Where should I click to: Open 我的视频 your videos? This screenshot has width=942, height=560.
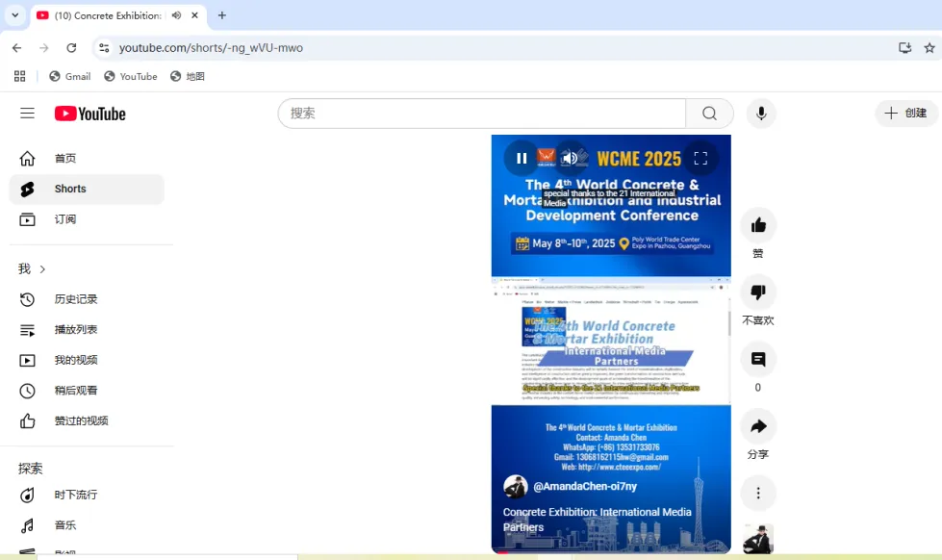(87, 360)
